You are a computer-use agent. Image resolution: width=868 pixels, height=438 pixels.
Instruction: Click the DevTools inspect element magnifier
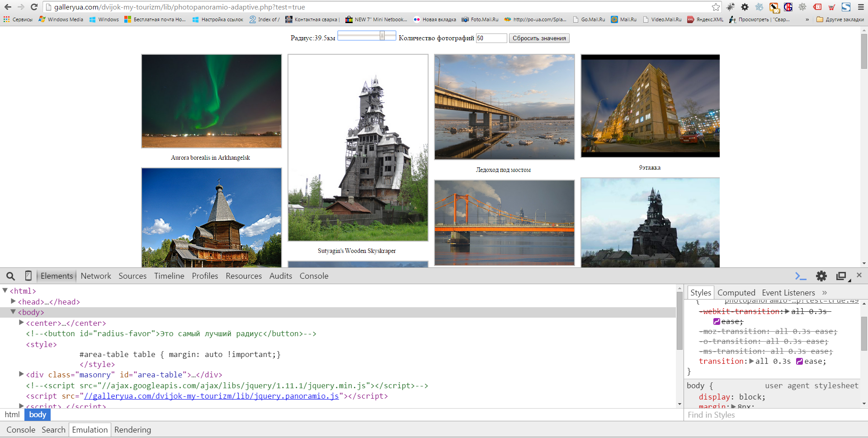pyautogui.click(x=10, y=276)
